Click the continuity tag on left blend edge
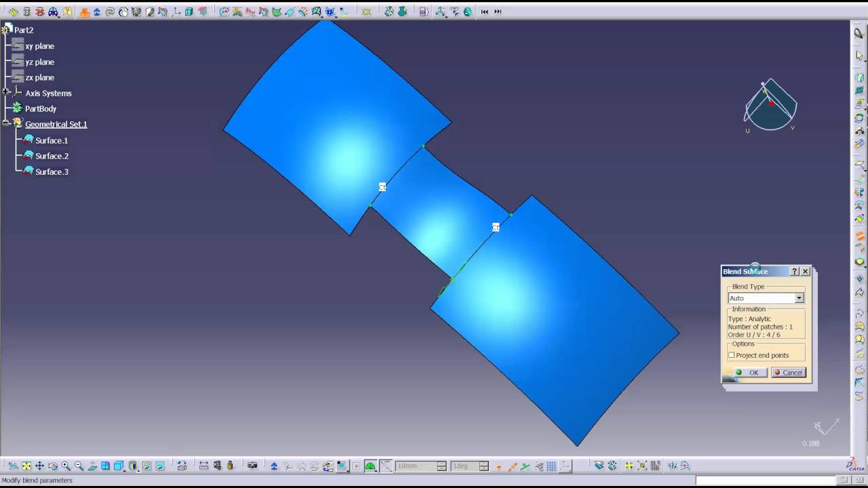The image size is (868, 488). pyautogui.click(x=382, y=187)
